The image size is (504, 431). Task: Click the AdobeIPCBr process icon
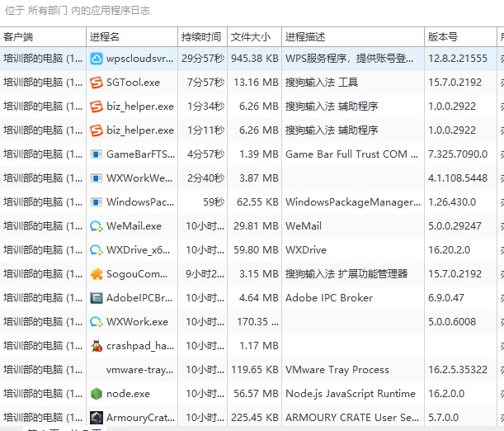point(97,298)
